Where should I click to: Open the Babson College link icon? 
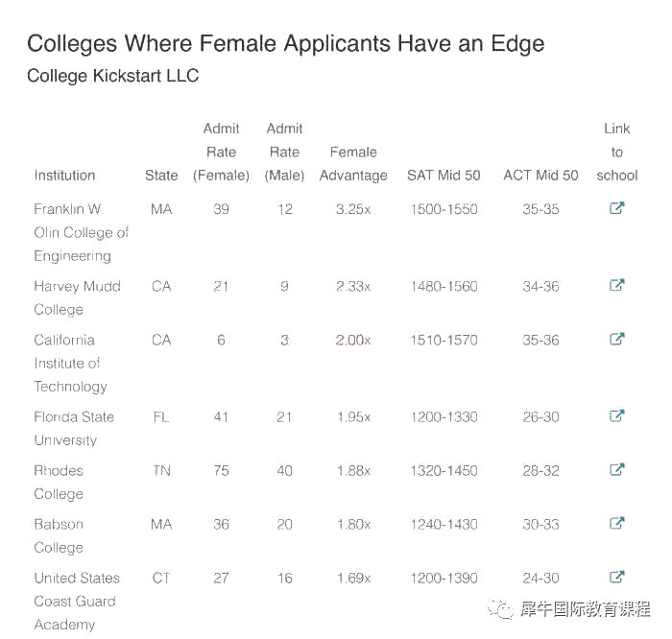616,523
